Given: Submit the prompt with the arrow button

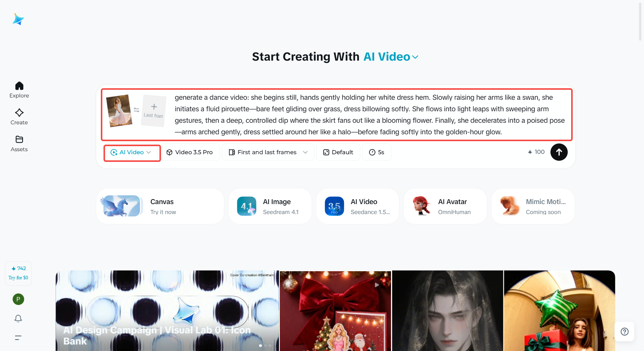Looking at the screenshot, I should [x=559, y=152].
